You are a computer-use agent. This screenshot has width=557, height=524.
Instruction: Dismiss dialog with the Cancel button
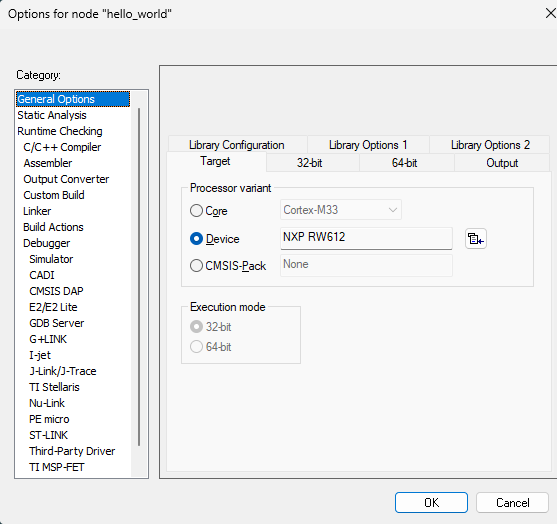click(512, 502)
